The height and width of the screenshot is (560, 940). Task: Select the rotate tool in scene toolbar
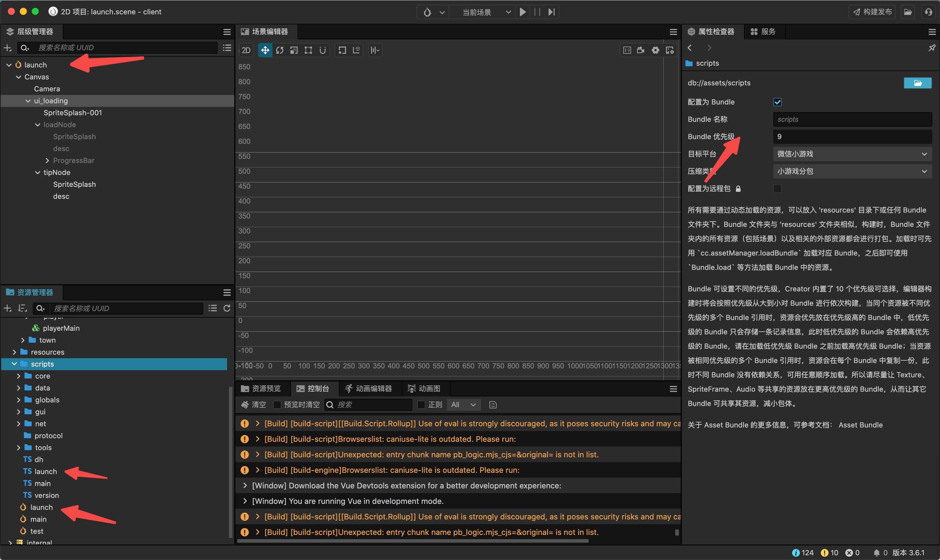pyautogui.click(x=279, y=50)
